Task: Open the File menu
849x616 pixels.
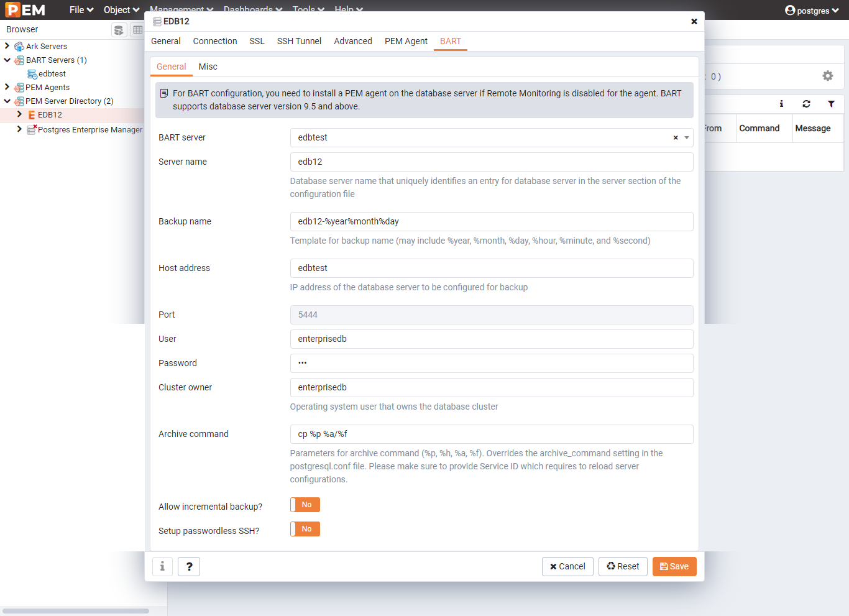Action: point(81,10)
